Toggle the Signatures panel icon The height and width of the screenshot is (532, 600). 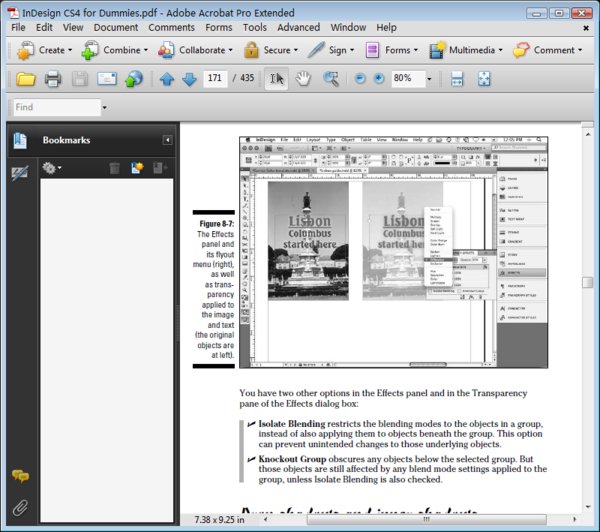click(19, 173)
